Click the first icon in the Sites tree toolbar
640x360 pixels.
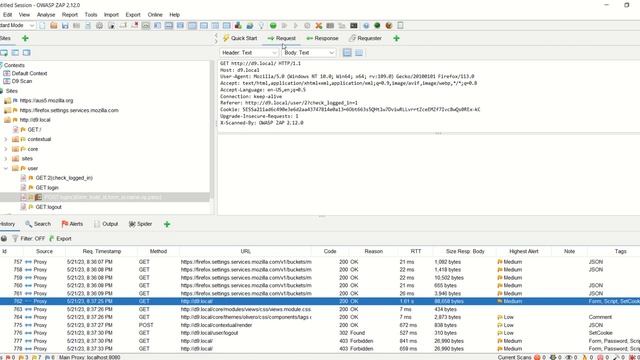[x=4, y=53]
